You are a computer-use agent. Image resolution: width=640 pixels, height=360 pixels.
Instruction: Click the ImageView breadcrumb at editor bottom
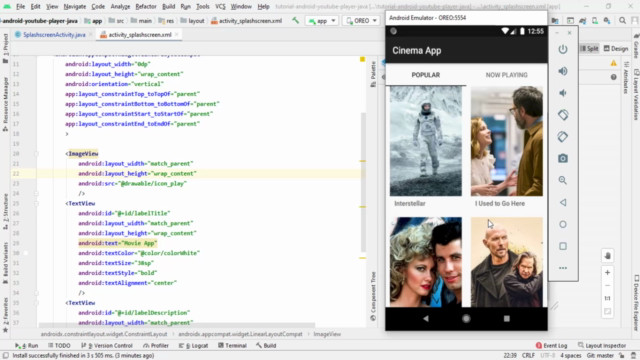327,334
